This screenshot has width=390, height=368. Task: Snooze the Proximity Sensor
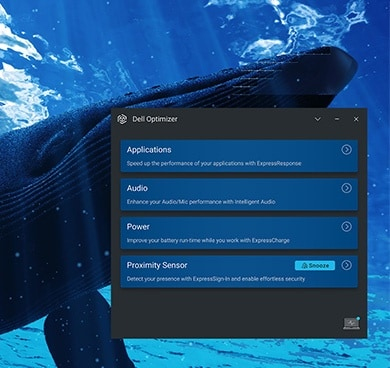tap(315, 265)
